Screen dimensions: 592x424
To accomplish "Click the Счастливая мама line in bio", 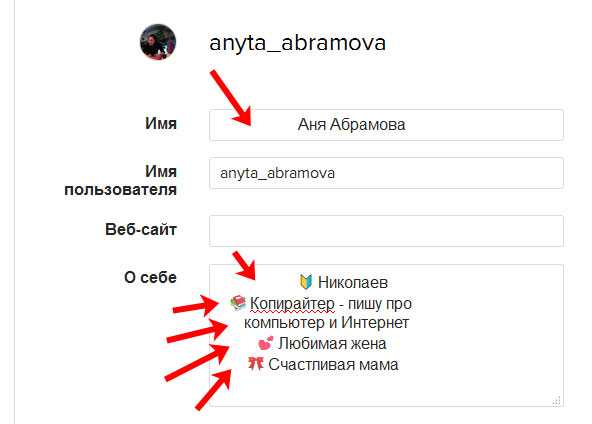I will pos(333,364).
